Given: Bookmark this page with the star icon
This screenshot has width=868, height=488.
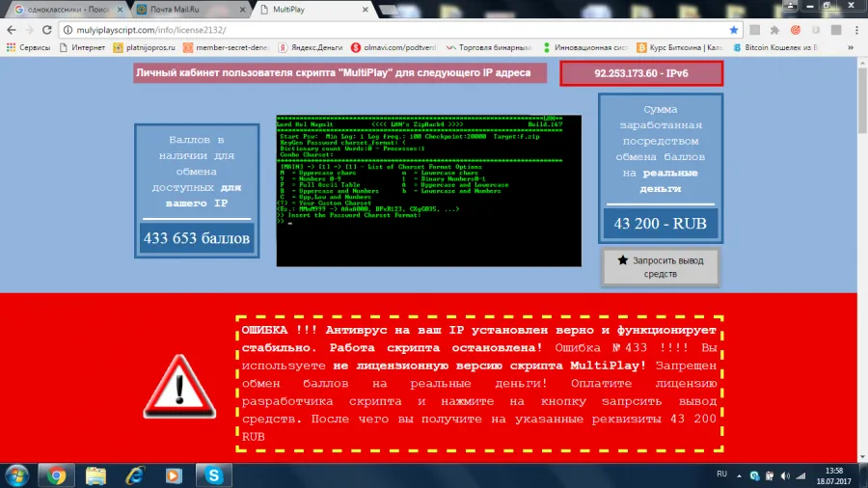Looking at the screenshot, I should (734, 30).
